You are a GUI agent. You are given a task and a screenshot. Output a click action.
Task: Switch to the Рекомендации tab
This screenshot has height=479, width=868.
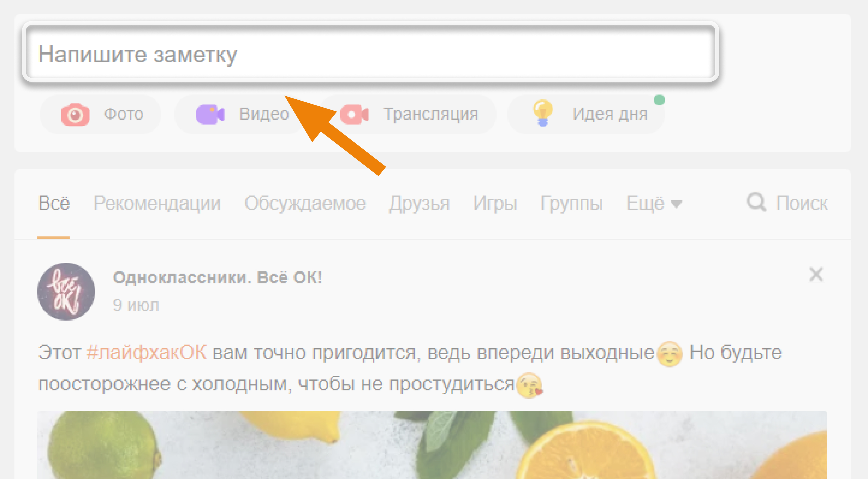click(157, 203)
